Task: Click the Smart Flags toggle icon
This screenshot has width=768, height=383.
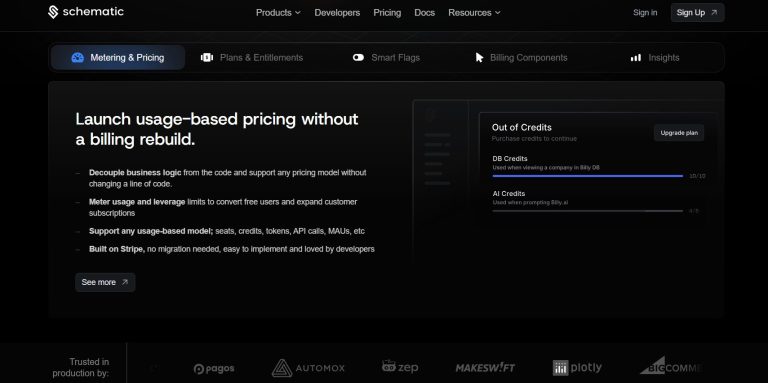Action: pyautogui.click(x=359, y=58)
